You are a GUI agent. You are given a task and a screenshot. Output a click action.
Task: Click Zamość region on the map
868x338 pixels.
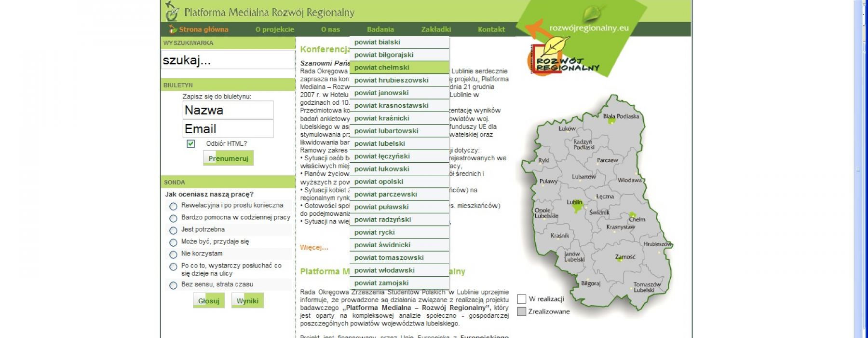pos(625,257)
